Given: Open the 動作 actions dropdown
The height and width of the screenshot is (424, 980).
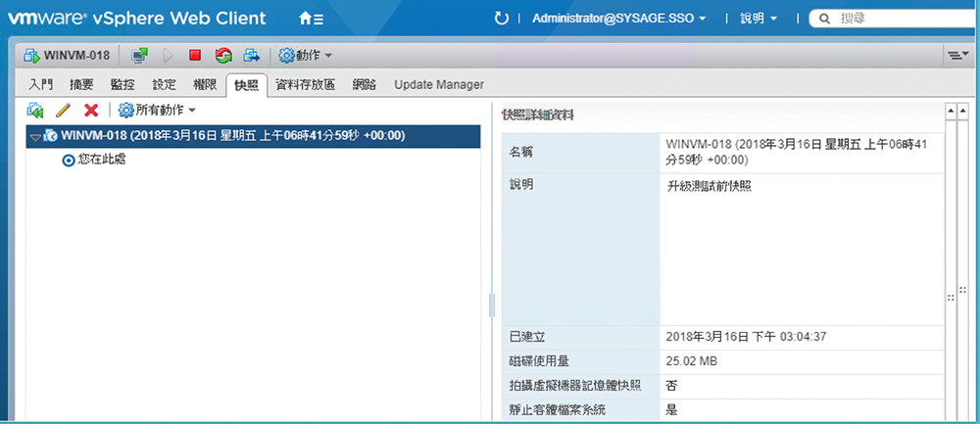Looking at the screenshot, I should pyautogui.click(x=305, y=56).
